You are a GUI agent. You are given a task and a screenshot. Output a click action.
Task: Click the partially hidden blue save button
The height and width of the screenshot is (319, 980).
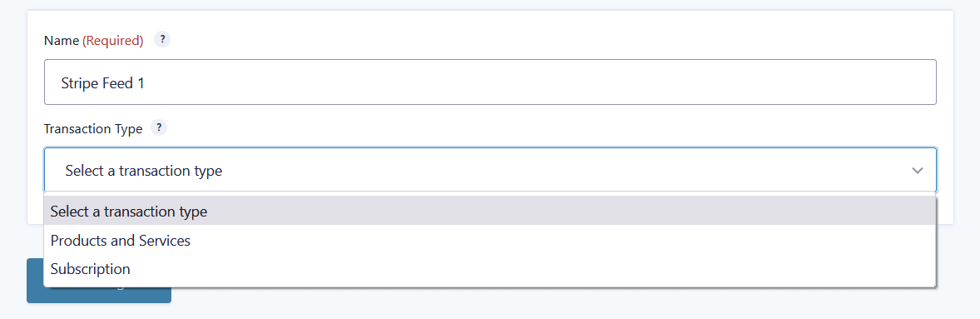pos(99,295)
